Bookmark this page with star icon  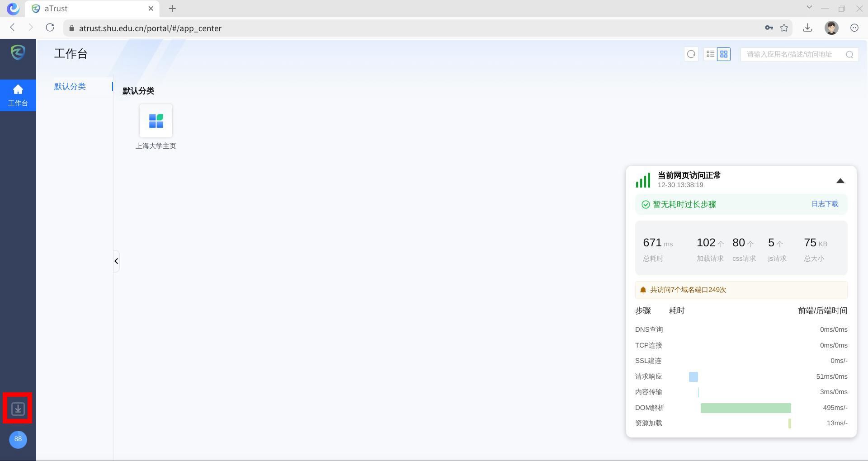click(784, 28)
